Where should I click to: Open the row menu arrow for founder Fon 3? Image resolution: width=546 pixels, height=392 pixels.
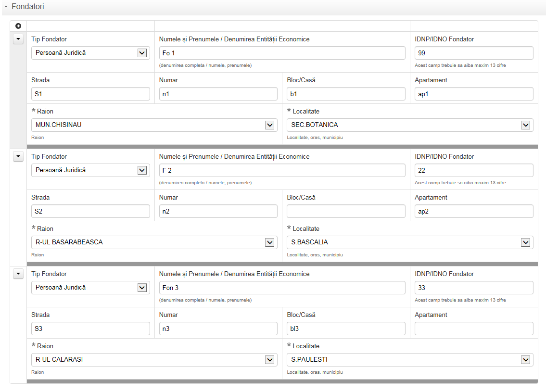[x=18, y=274]
